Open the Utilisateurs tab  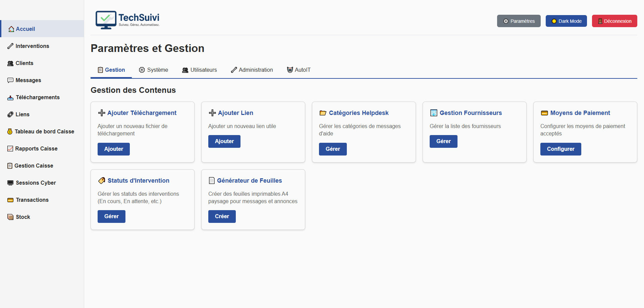200,70
